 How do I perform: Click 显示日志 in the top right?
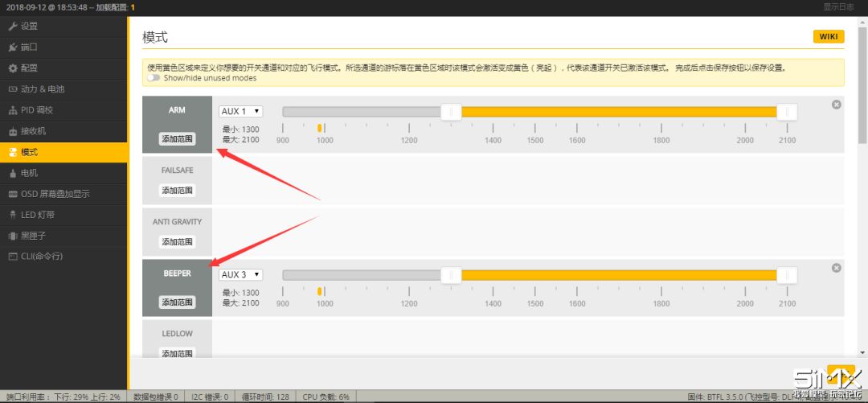838,6
